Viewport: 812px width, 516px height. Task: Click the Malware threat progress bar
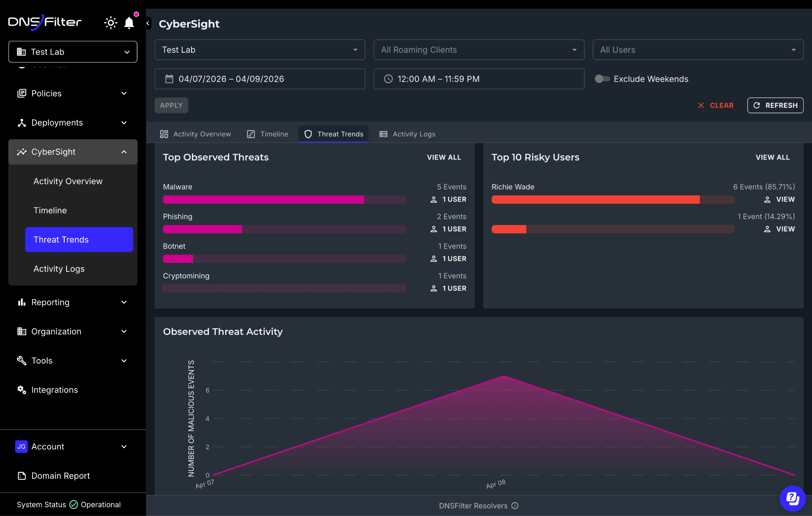point(284,199)
